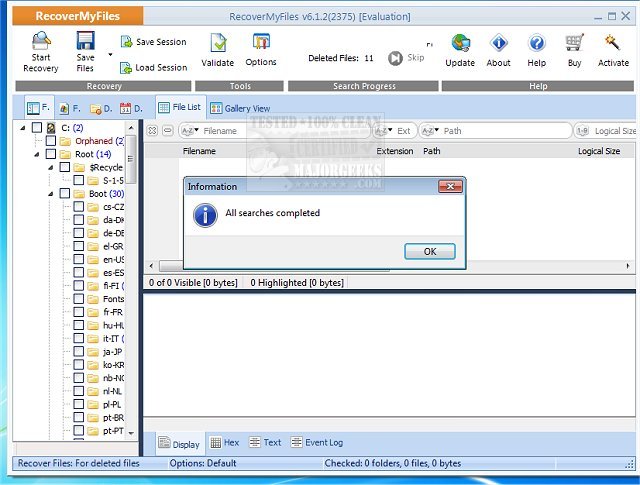Open the Save Files dropdown arrow
Viewport: 640px width, 485px height.
tap(110, 54)
